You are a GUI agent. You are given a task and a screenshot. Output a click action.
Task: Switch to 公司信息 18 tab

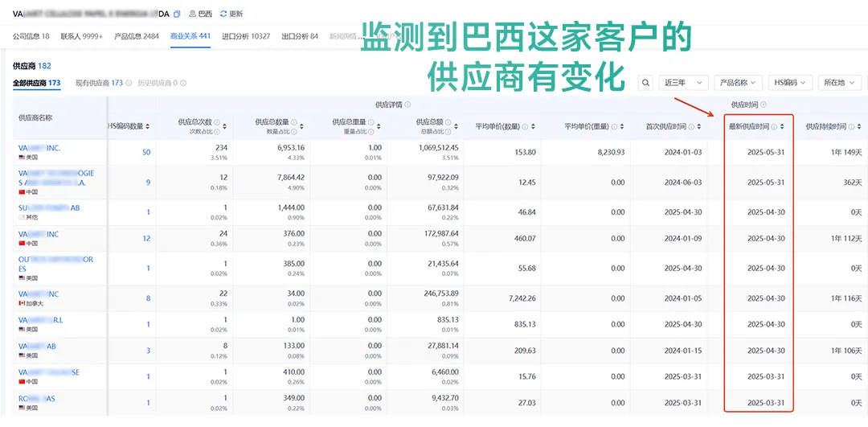(31, 36)
